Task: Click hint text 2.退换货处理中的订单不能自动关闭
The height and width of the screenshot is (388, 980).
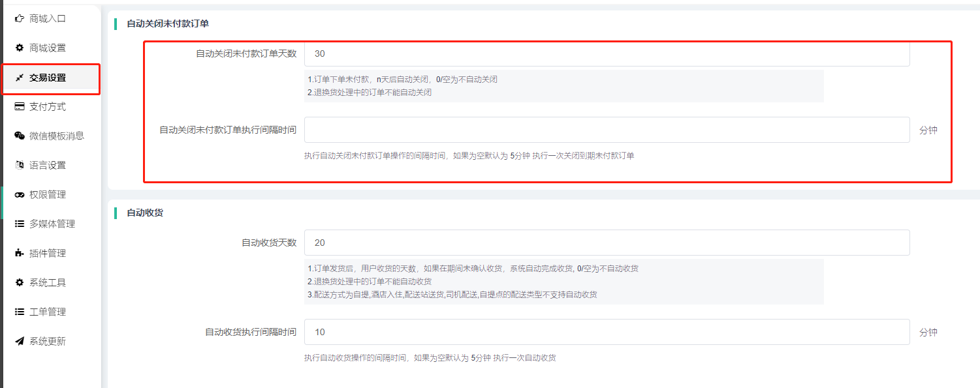Action: click(x=370, y=93)
